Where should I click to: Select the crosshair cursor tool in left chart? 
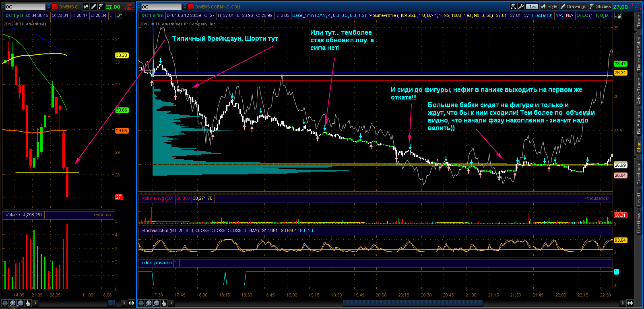point(5,303)
